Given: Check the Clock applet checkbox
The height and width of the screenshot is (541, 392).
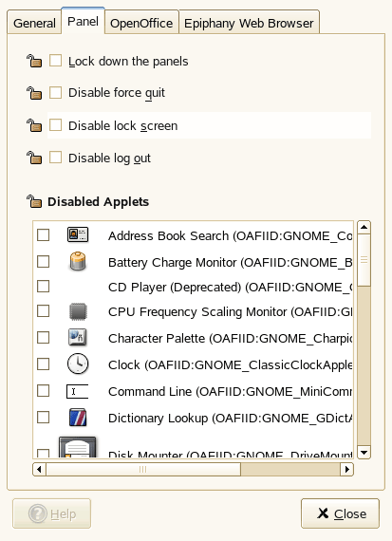Looking at the screenshot, I should [43, 364].
